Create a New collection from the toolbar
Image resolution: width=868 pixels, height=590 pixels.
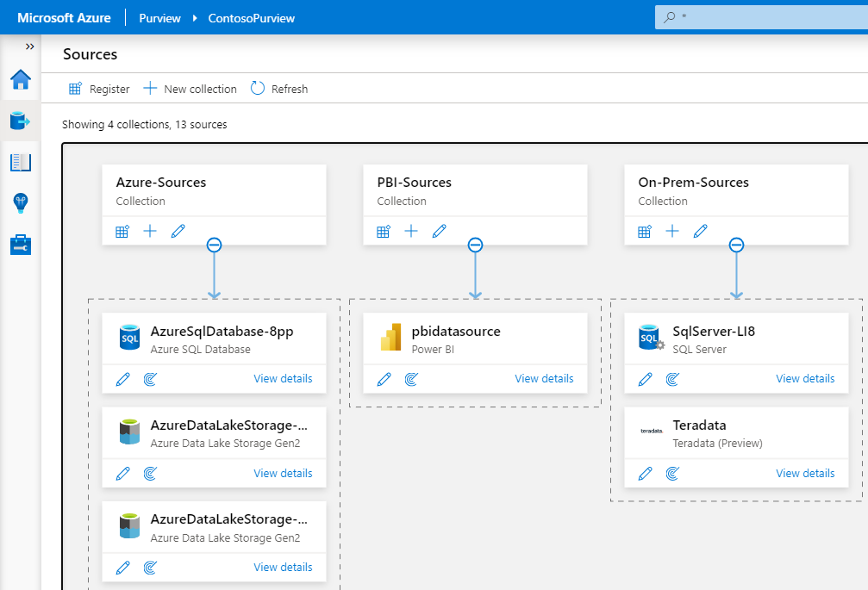190,88
